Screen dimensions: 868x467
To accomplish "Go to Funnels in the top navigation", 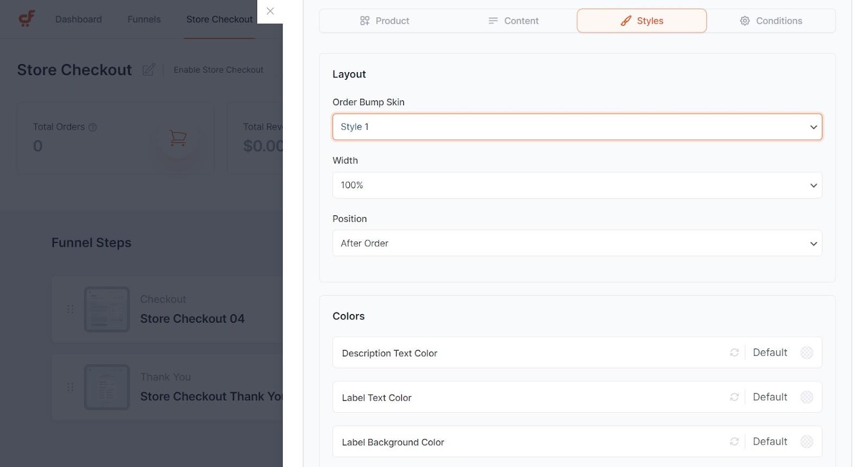I will click(x=144, y=20).
